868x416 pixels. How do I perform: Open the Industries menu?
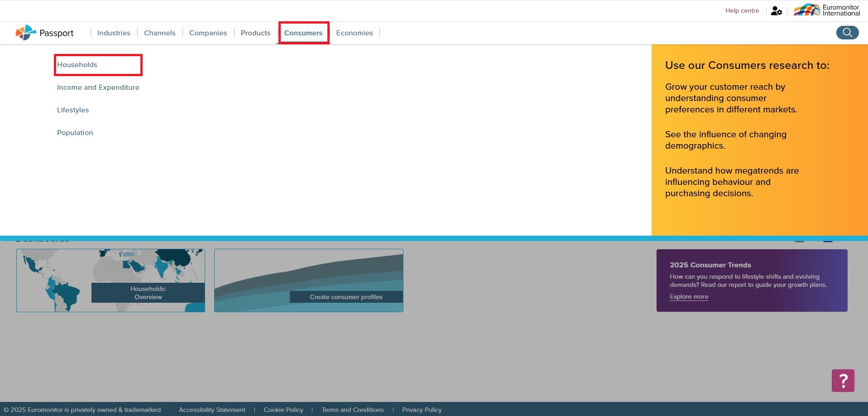click(114, 33)
